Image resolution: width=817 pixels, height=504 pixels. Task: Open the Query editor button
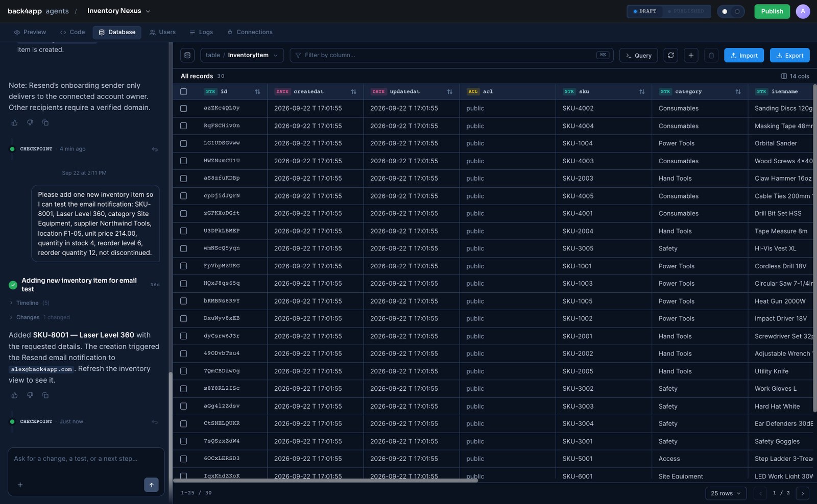pyautogui.click(x=639, y=55)
